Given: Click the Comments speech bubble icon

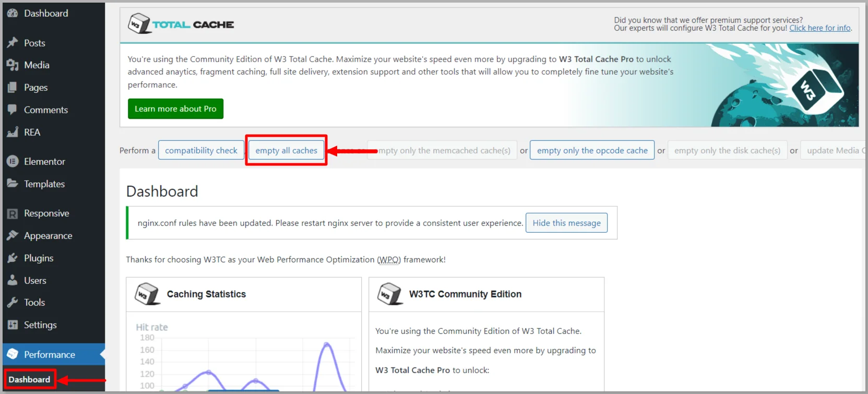Looking at the screenshot, I should pos(13,110).
